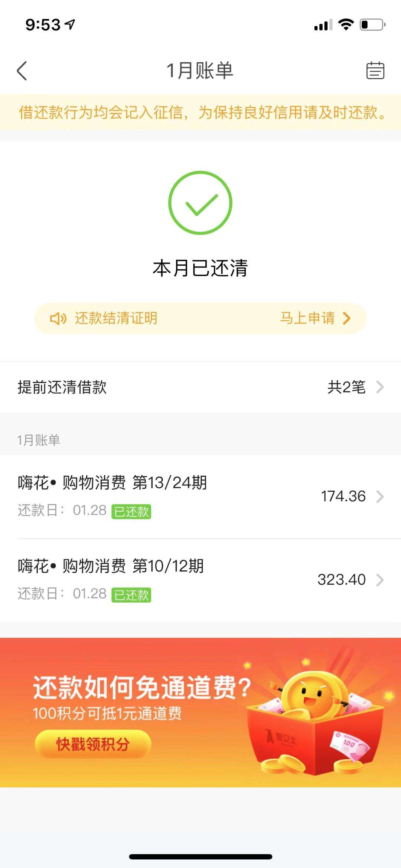Open details chevron for 174.36 bill
The image size is (401, 868).
coord(380,497)
